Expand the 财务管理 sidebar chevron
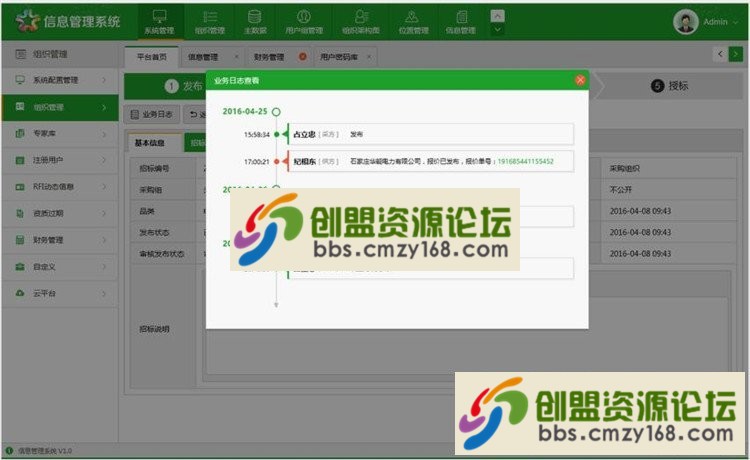 (x=104, y=240)
